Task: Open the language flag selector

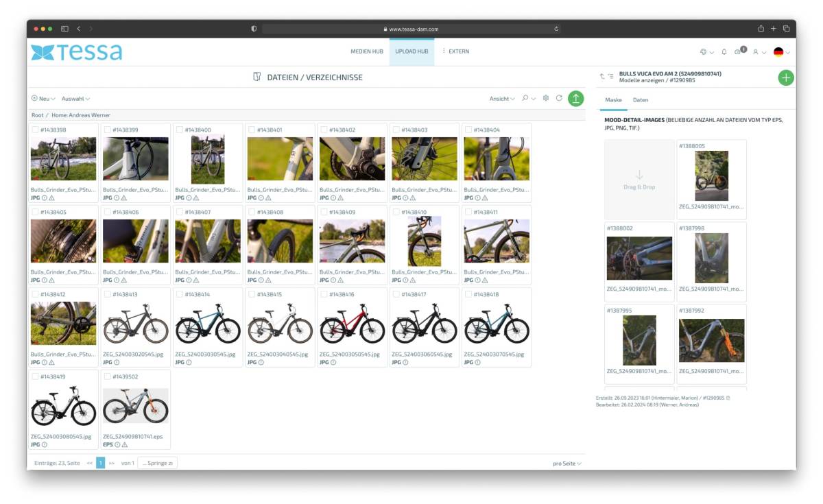Action: click(x=781, y=52)
